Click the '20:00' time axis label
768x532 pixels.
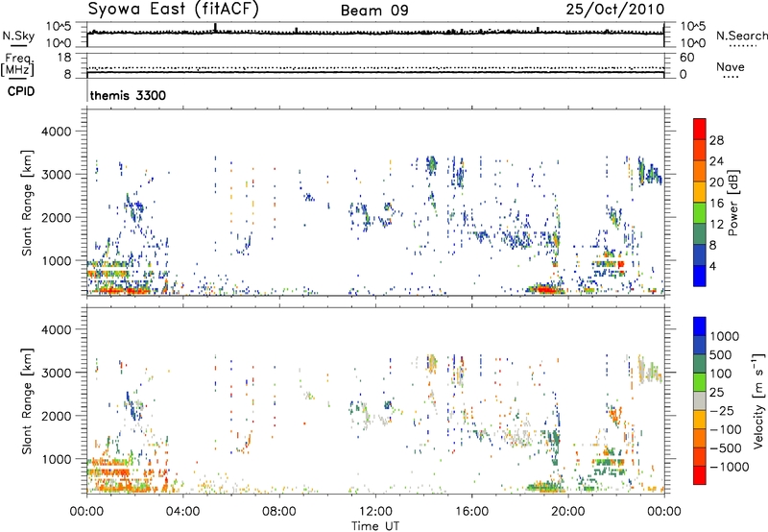567,512
